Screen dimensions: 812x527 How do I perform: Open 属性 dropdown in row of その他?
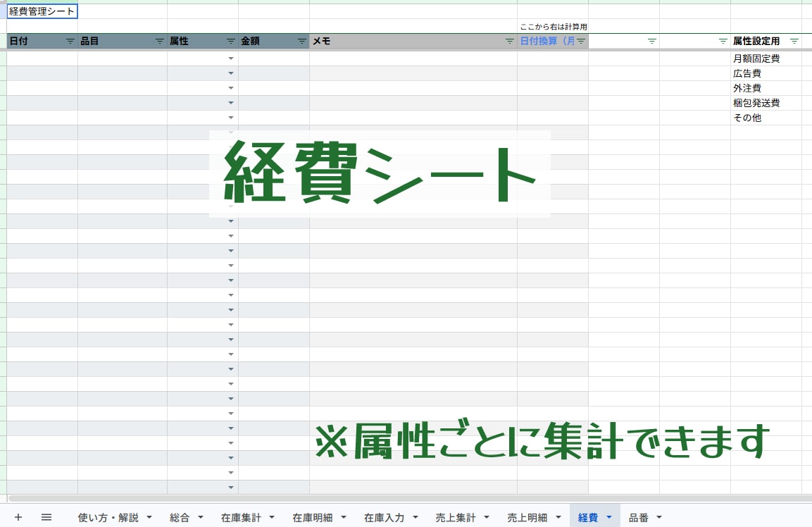pos(231,118)
